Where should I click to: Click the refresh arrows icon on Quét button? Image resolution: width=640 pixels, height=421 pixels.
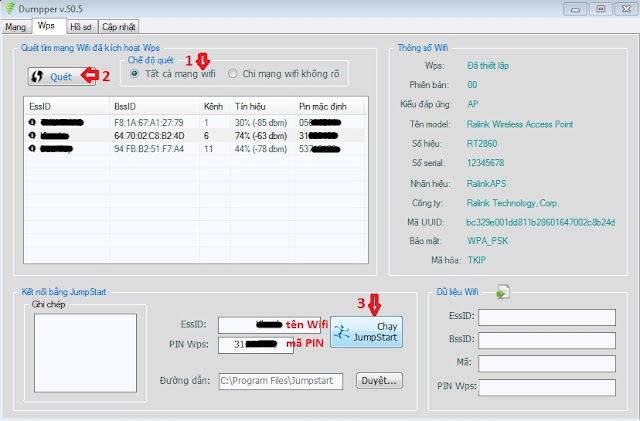click(x=38, y=76)
